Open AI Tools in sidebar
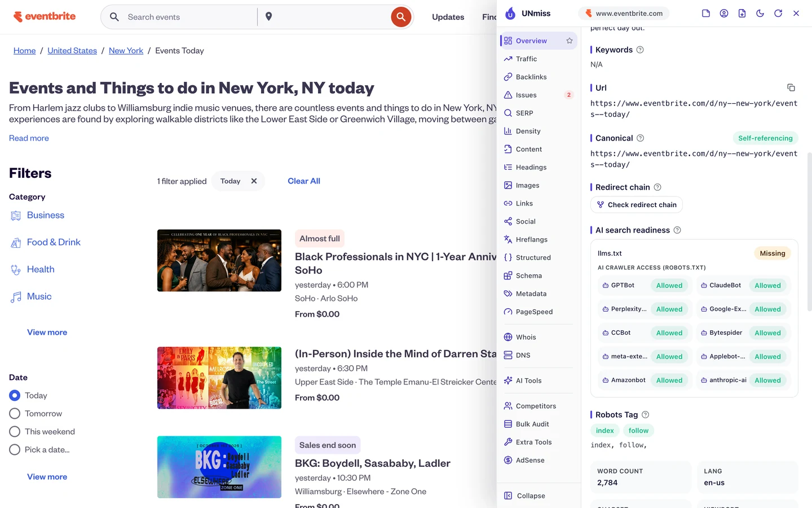 tap(539, 380)
